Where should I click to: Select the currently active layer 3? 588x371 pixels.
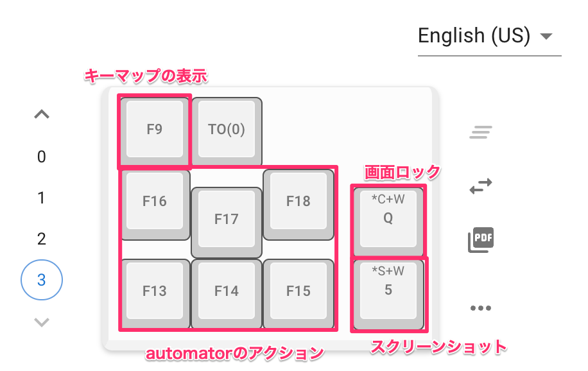click(x=42, y=280)
